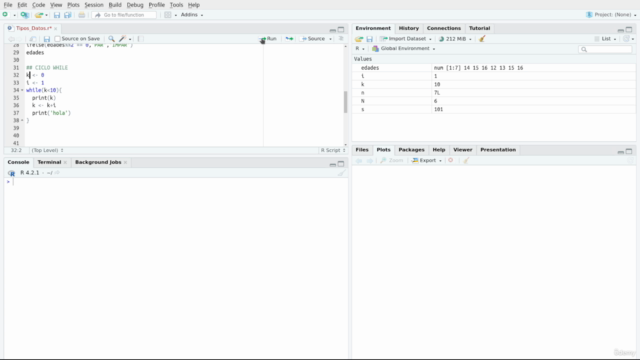This screenshot has width=640, height=360.
Task: Click the Import Dataset button
Action: point(406,39)
